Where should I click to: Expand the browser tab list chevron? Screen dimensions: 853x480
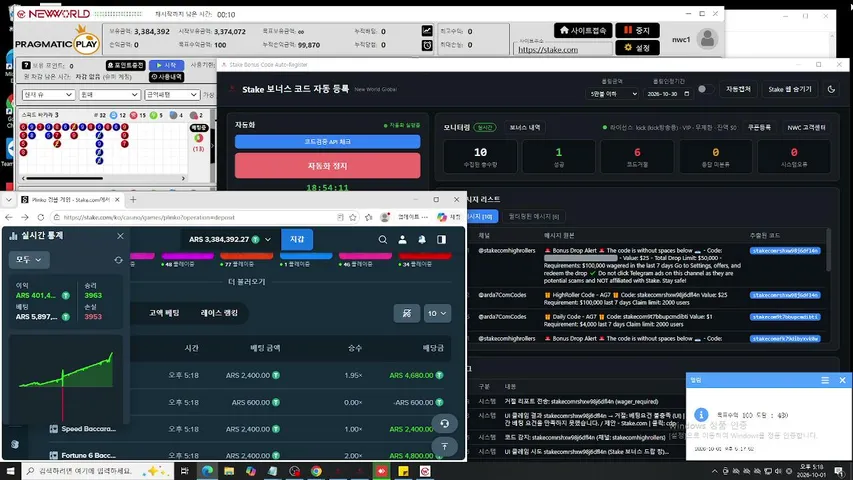tap(9, 200)
